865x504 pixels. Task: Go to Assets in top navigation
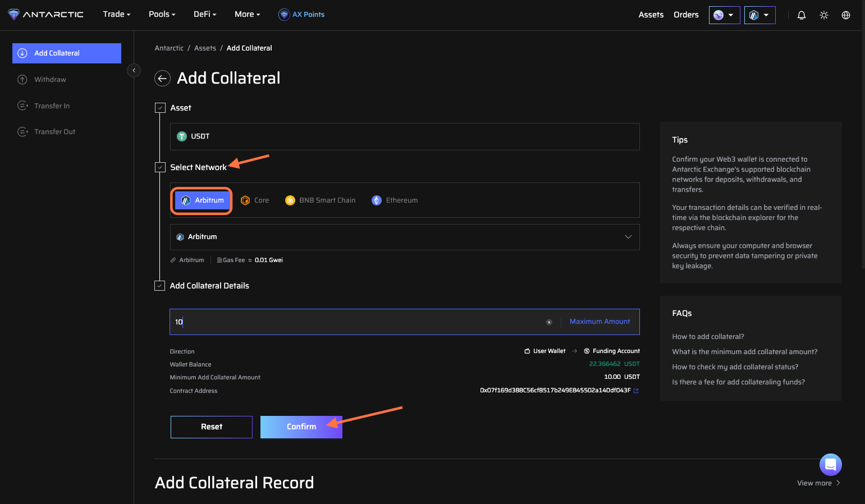click(x=651, y=15)
